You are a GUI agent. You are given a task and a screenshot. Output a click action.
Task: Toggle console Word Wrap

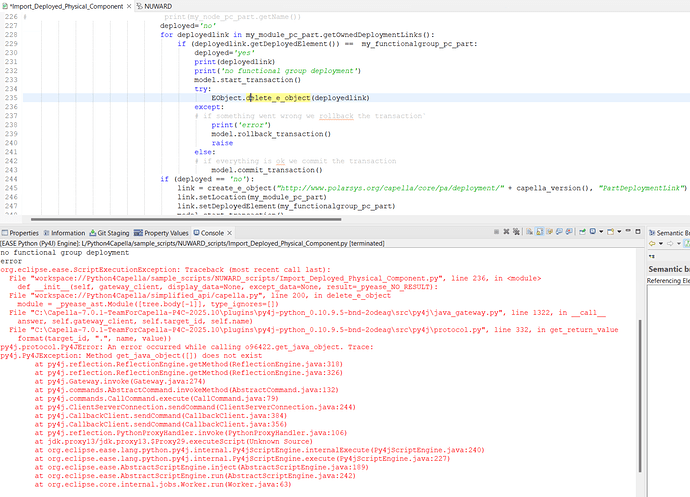(x=549, y=232)
